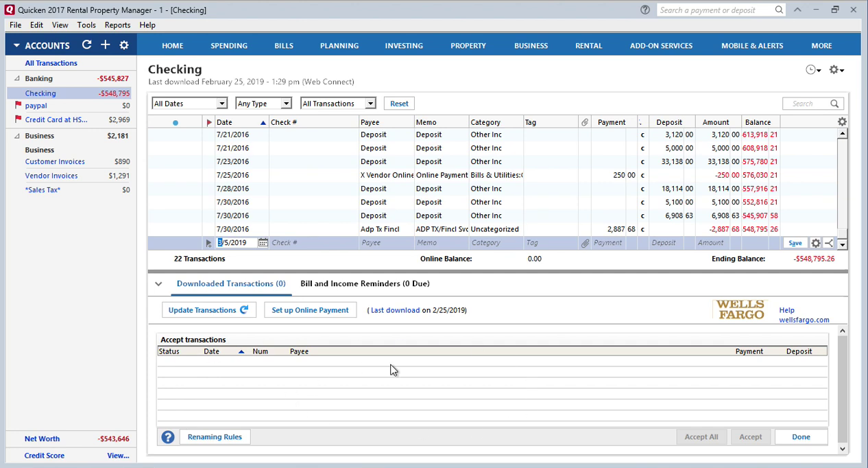Toggle cleared status for Adp Tx Fincl row

coord(642,229)
